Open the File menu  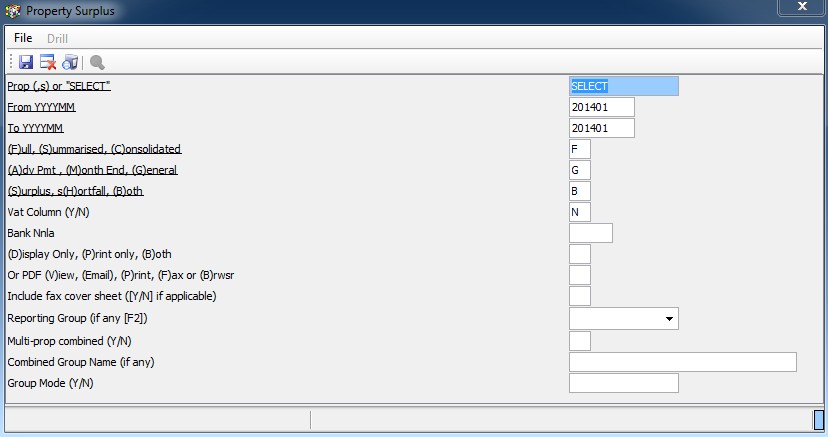pos(23,38)
